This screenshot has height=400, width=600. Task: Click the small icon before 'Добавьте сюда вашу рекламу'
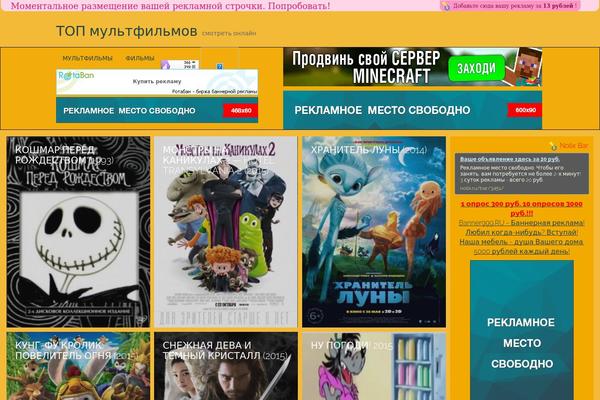(x=445, y=6)
